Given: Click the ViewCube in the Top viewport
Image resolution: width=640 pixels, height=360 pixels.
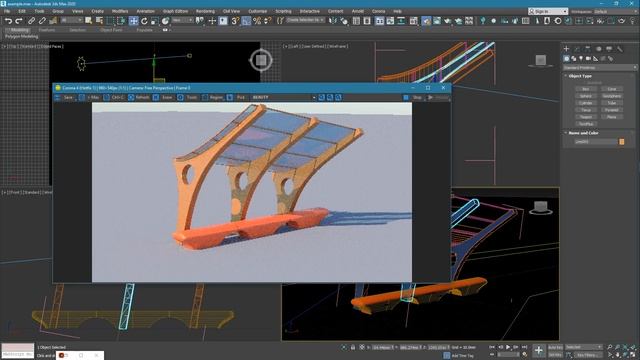Looking at the screenshot, I should coord(261,60).
